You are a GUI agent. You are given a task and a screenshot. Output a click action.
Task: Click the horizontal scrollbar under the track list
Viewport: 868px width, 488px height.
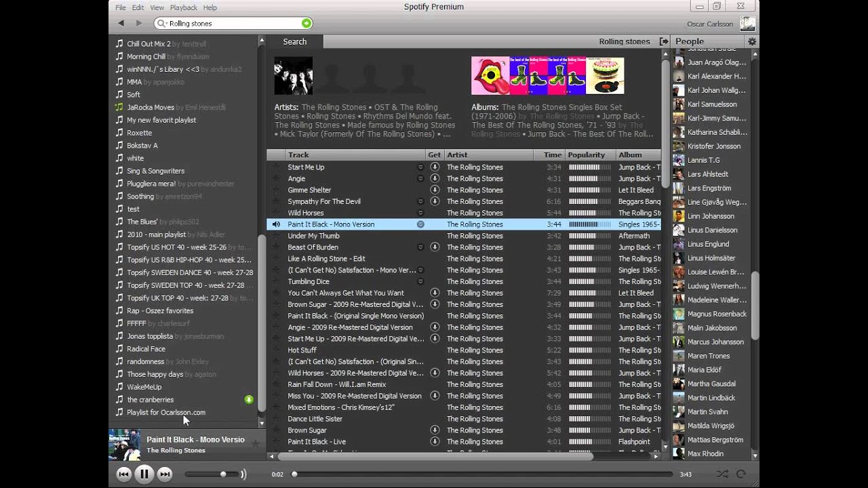coord(435,457)
